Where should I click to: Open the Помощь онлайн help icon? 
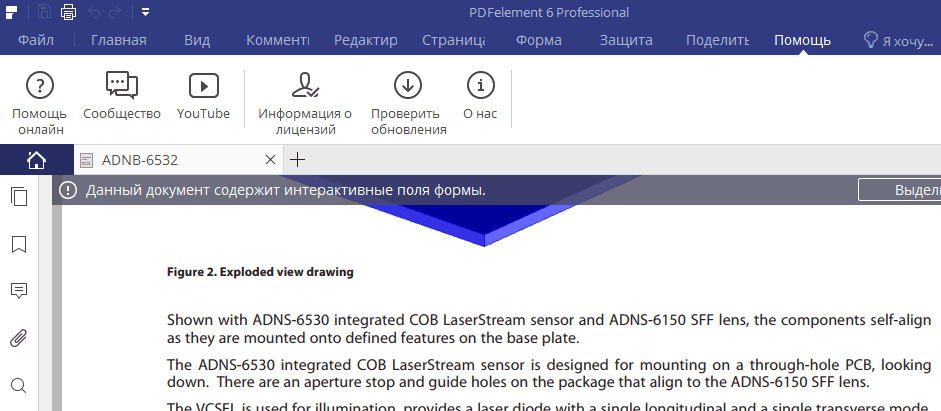tap(39, 87)
